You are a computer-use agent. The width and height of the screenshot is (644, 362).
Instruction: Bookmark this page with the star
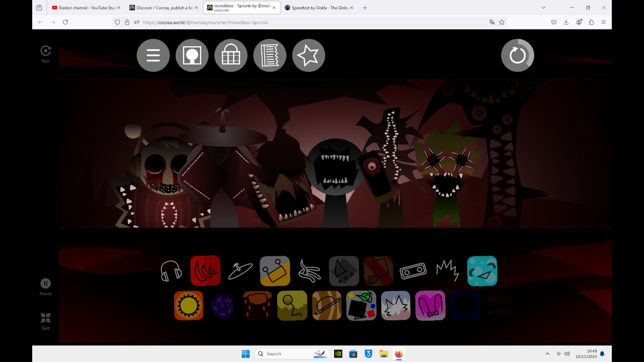(x=502, y=22)
